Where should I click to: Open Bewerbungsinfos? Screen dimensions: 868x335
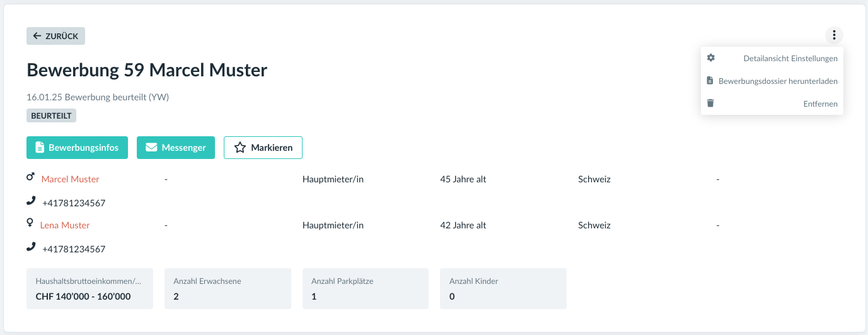click(x=77, y=148)
